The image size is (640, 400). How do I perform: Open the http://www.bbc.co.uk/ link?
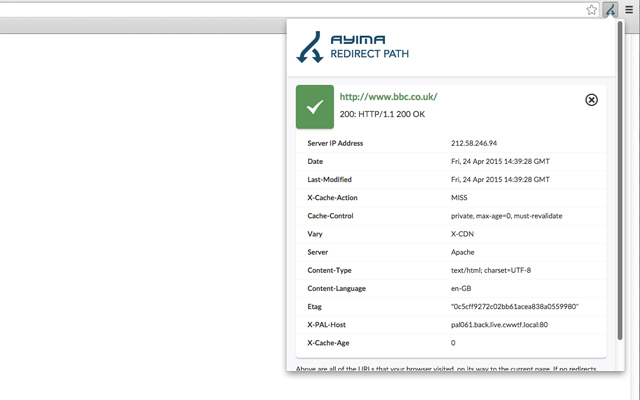pos(388,97)
